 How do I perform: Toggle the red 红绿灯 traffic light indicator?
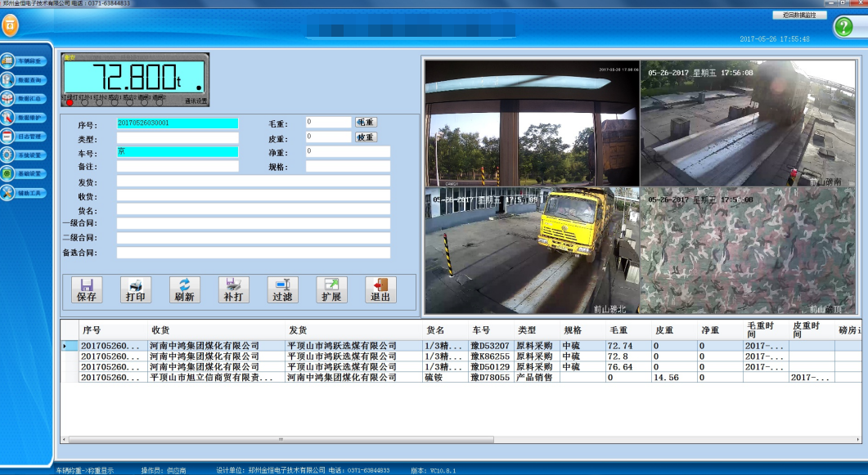pyautogui.click(x=70, y=102)
